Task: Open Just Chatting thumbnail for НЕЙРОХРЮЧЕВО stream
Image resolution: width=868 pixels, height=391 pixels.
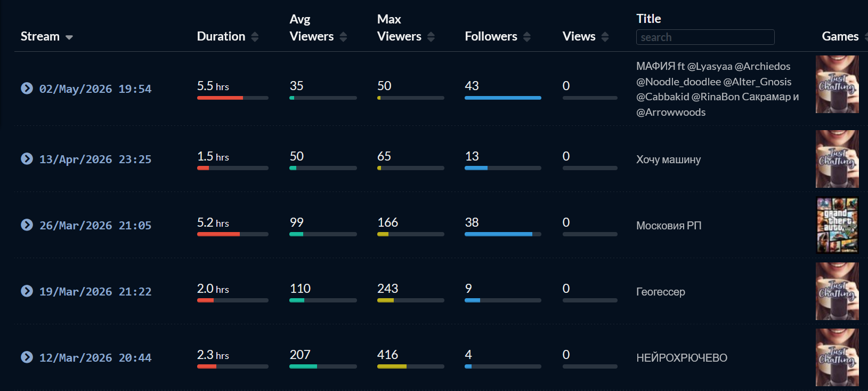Action: point(837,357)
